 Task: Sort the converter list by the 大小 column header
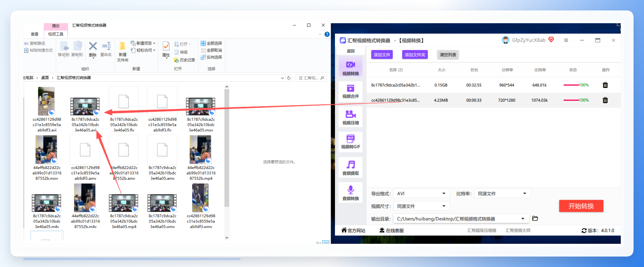tap(442, 70)
